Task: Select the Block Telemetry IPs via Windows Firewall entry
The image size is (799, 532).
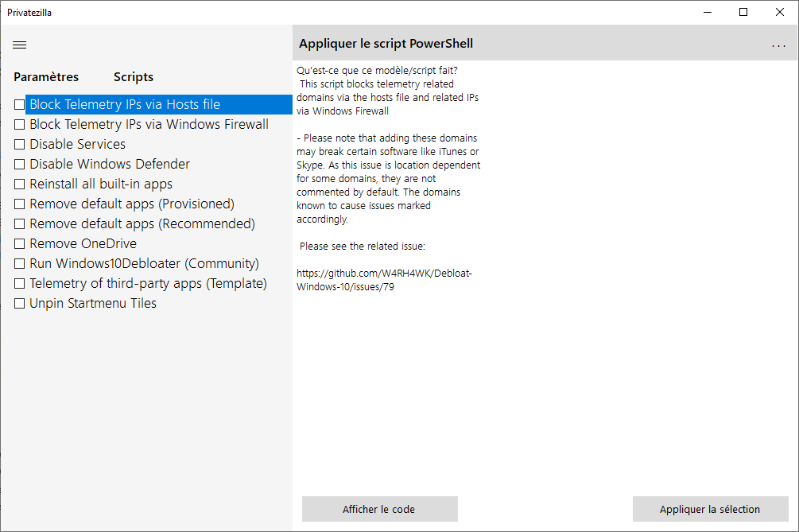Action: pyautogui.click(x=149, y=124)
